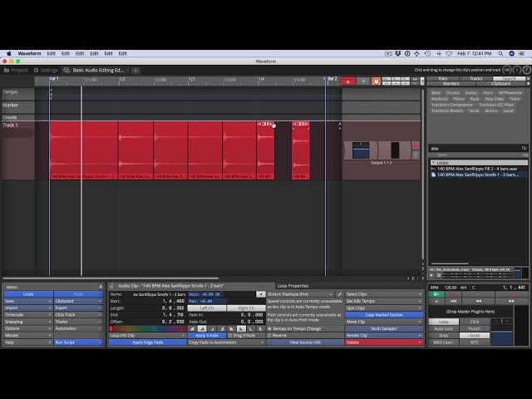Open Copy Fade to Automation dropdown
The height and width of the screenshot is (399, 532).
click(x=226, y=342)
